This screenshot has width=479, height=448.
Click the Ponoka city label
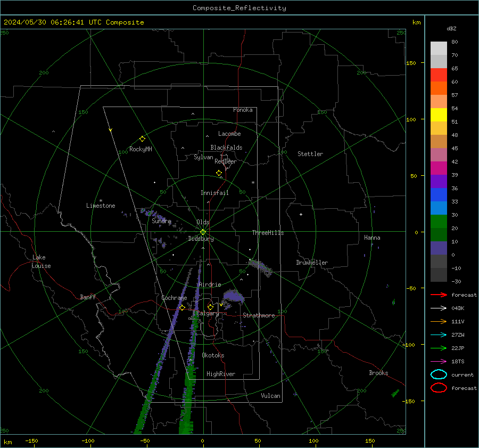(x=243, y=110)
